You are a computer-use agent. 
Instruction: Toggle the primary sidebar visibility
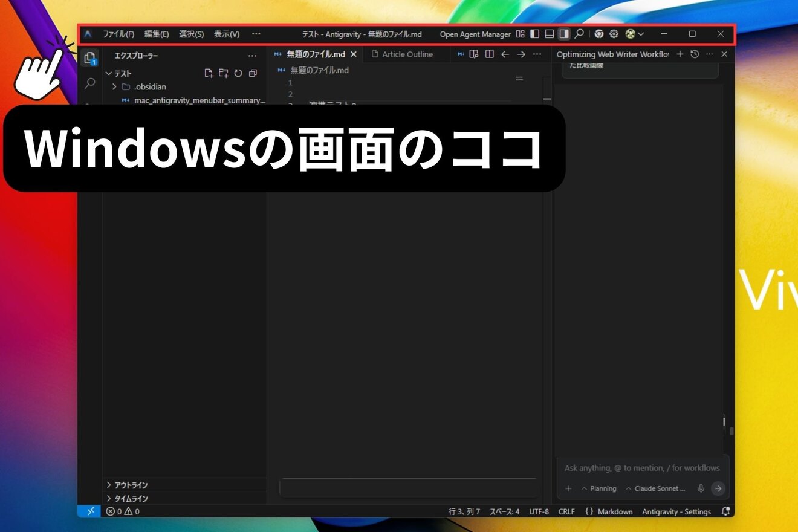coord(534,34)
